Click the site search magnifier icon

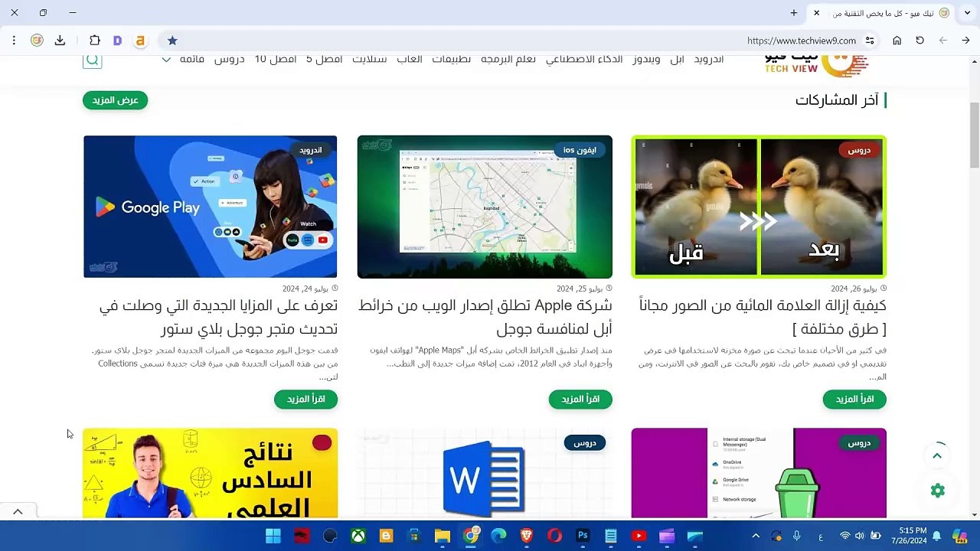point(93,60)
